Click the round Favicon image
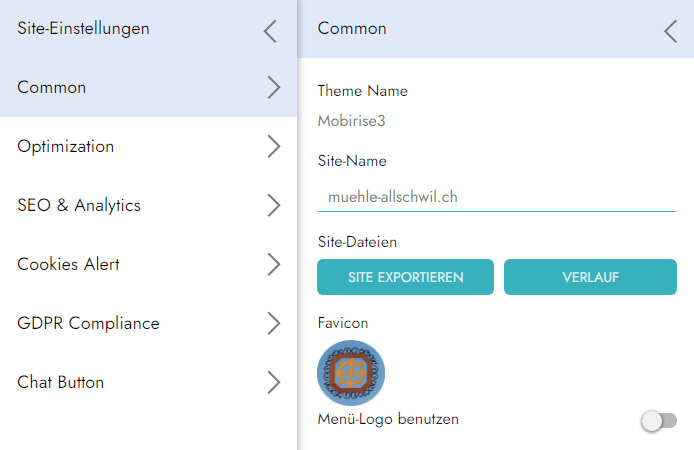Screen dimensions: 694x450 tap(351, 374)
